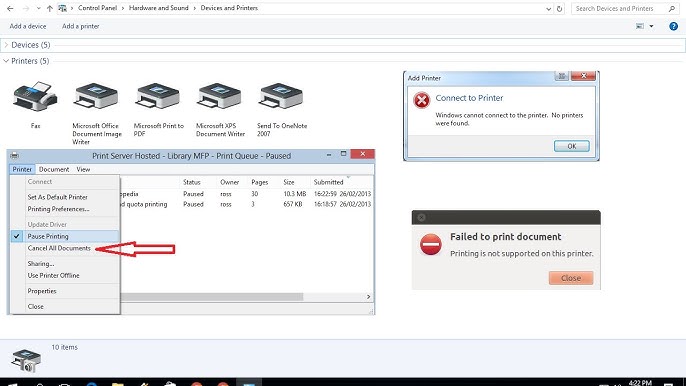This screenshot has height=386, width=686.
Task: Go back with the Back arrow
Action: (x=10, y=8)
